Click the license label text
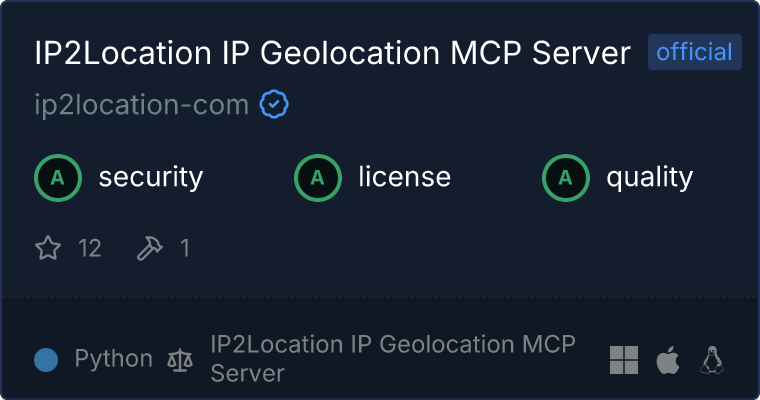Screen dimensions: 760x400 click(404, 178)
